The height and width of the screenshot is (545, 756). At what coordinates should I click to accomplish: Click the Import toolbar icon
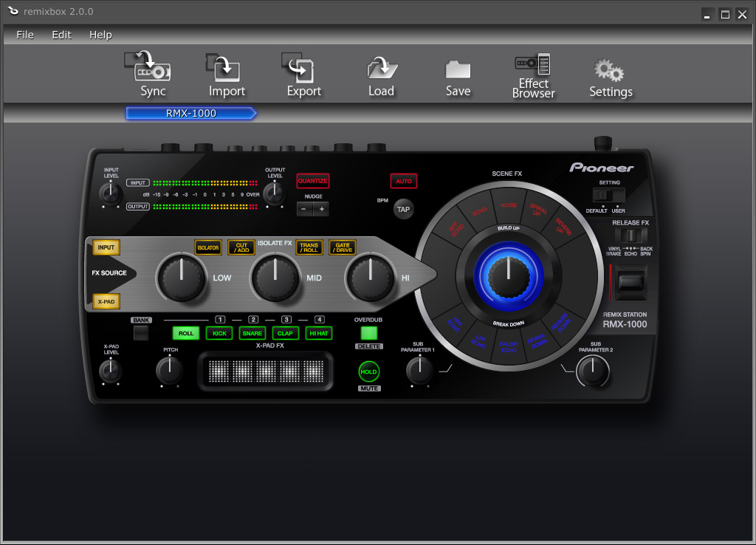tap(226, 75)
